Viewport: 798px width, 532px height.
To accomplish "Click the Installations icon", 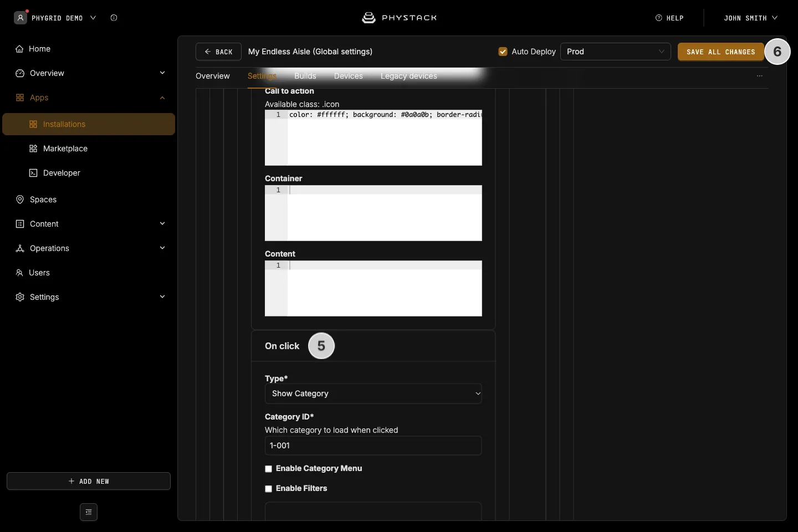I will 33,124.
